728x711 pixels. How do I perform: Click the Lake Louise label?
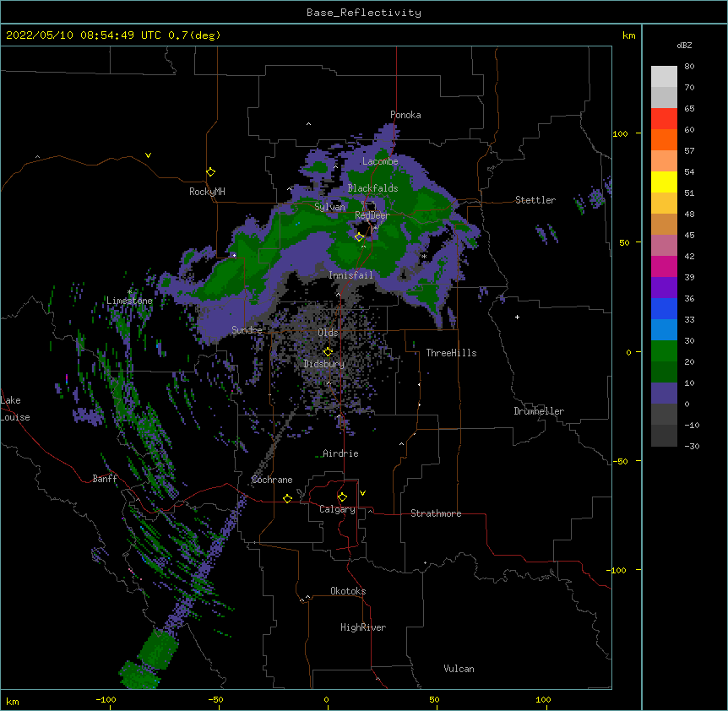click(15, 409)
